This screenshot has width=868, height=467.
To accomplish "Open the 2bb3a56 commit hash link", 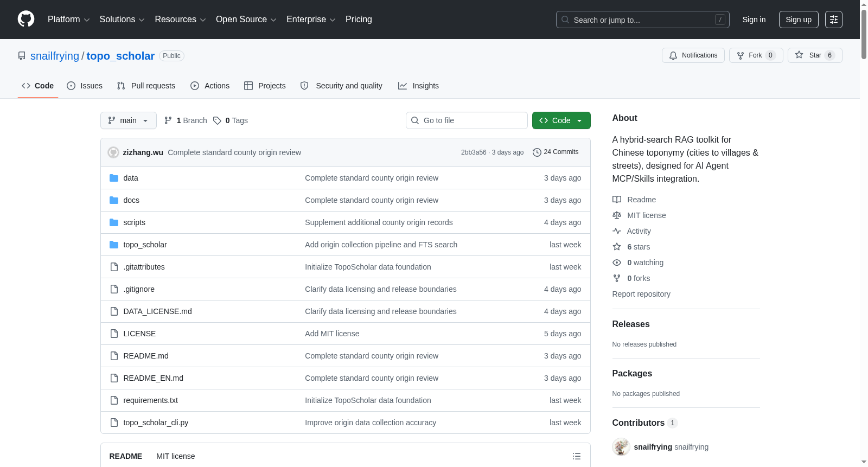I will point(474,152).
